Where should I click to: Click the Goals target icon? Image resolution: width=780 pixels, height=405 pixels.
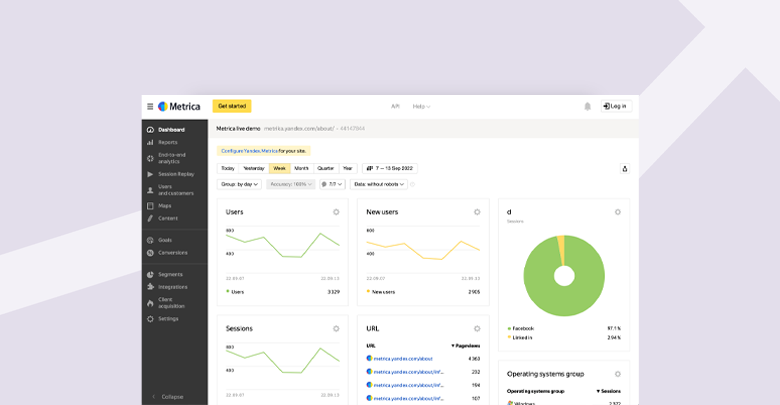click(x=150, y=240)
